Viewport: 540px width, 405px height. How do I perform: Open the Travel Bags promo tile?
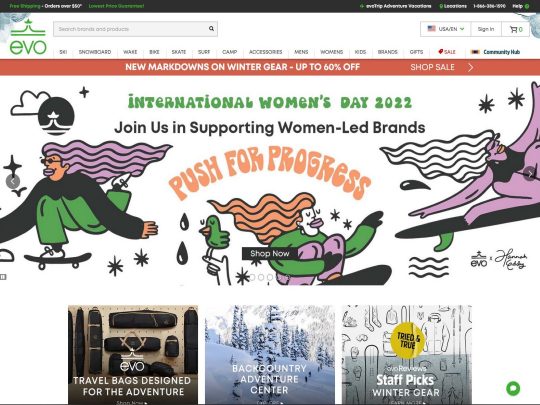click(x=133, y=355)
